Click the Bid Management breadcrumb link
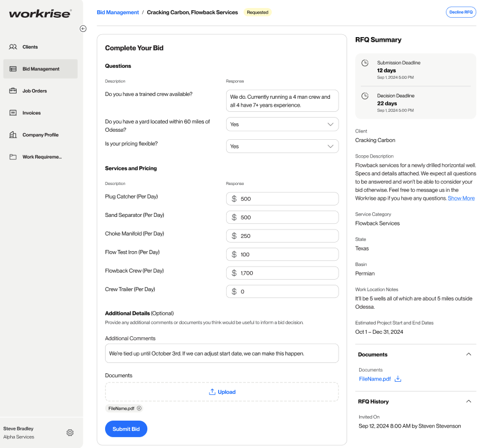 click(x=118, y=13)
